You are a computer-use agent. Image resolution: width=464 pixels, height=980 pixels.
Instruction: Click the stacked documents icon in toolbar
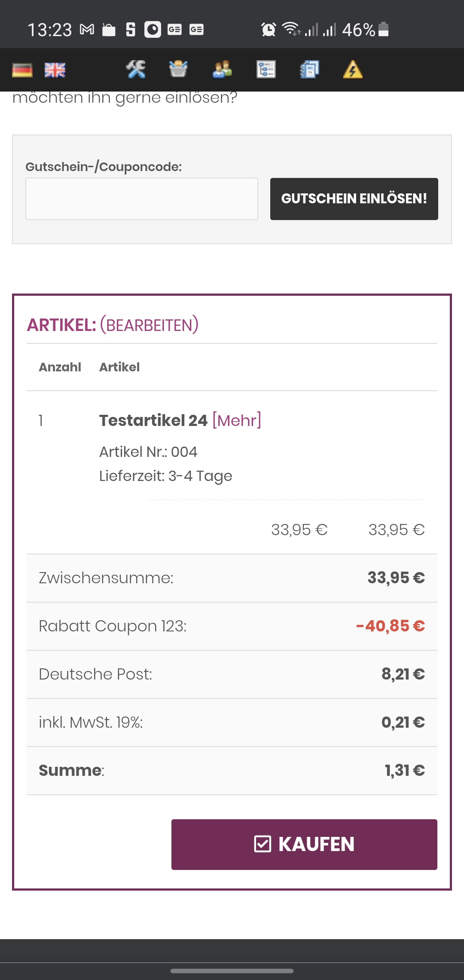click(309, 69)
